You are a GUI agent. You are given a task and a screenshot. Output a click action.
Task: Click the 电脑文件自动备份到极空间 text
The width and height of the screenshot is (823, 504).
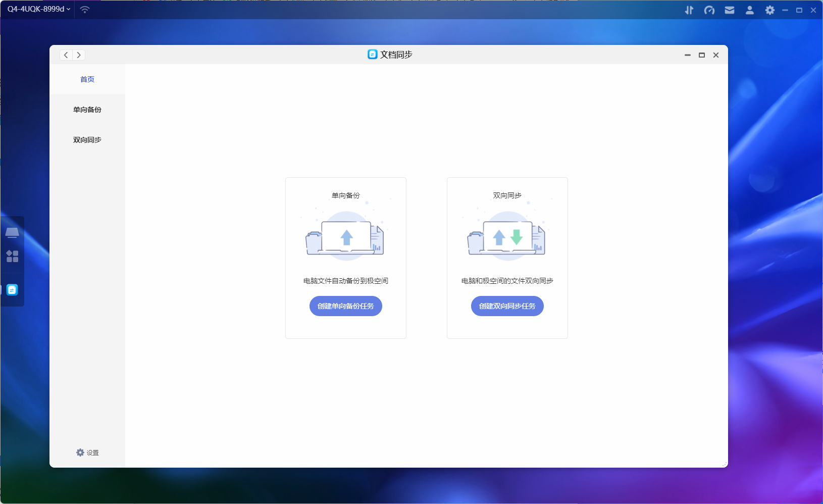pos(346,281)
